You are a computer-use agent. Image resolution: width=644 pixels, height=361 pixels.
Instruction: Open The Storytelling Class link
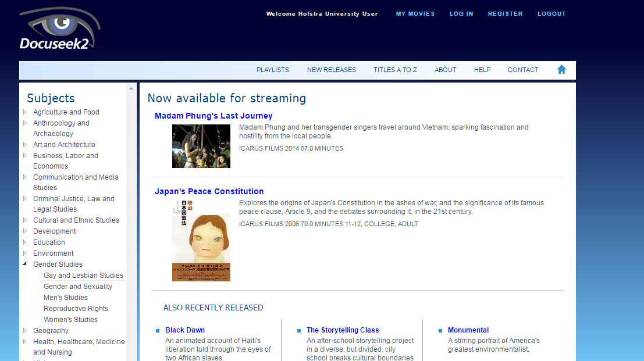(343, 330)
